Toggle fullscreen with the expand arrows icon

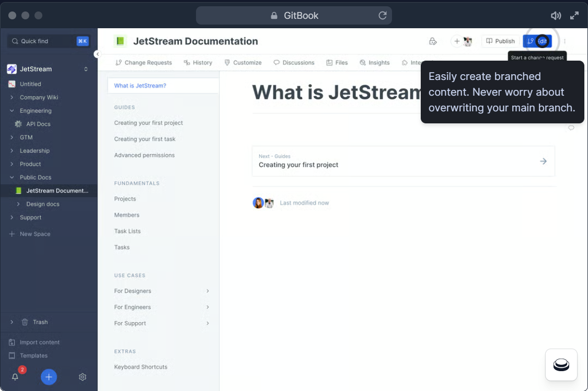574,16
